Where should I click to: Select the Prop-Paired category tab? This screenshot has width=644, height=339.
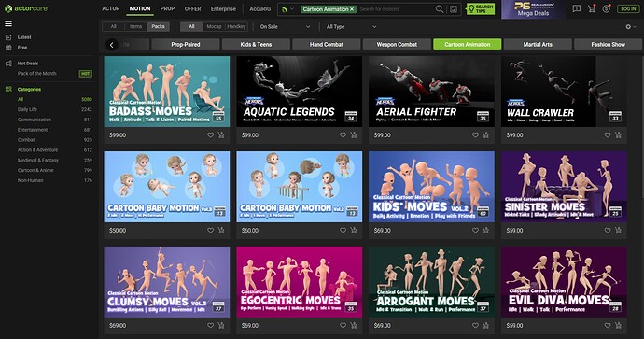(185, 45)
